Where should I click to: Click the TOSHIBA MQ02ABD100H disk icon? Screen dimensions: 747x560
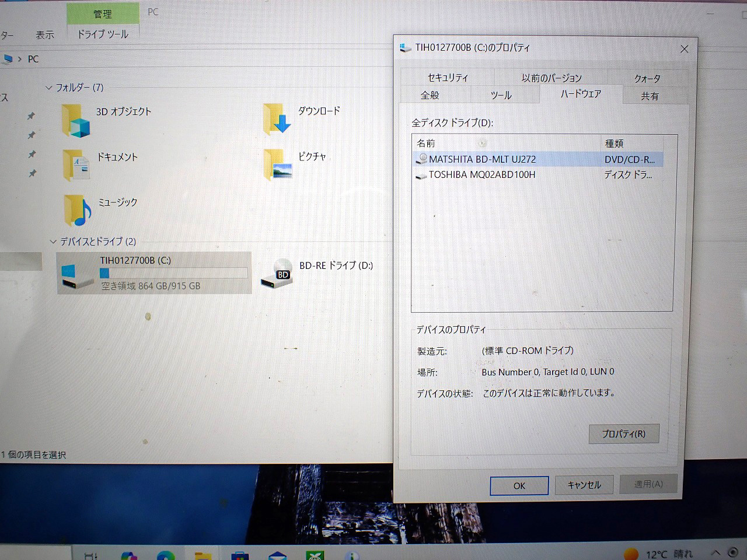point(421,175)
